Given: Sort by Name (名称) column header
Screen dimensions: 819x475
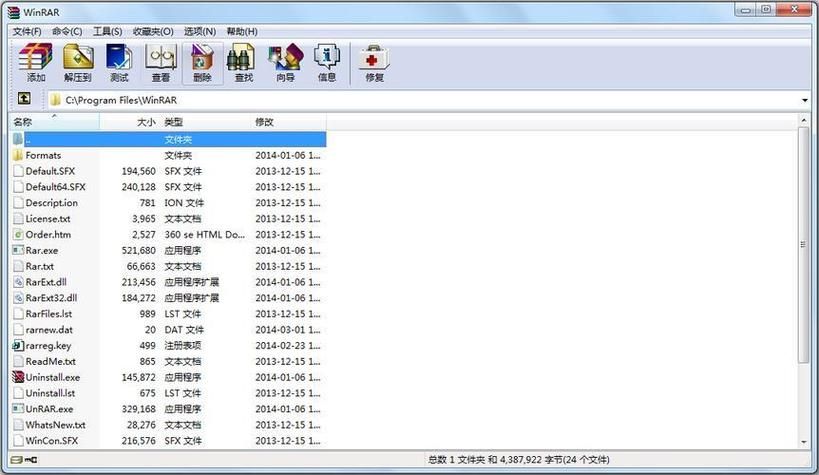Looking at the screenshot, I should coord(54,122).
